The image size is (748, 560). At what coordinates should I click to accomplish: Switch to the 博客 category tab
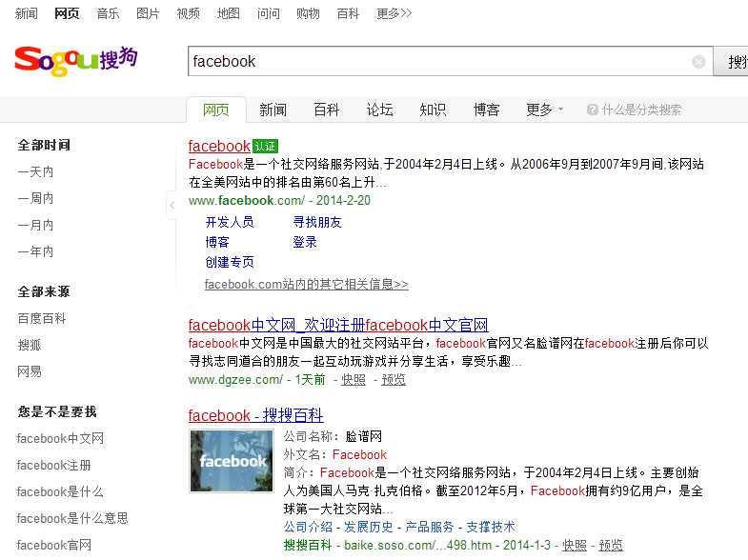(486, 110)
